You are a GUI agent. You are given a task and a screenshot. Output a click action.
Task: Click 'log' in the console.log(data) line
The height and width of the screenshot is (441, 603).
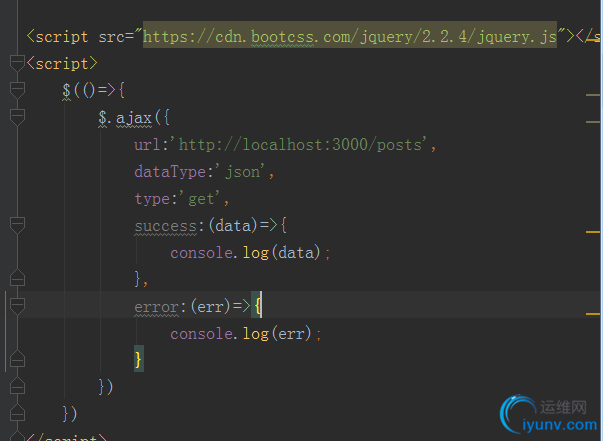[256, 253]
